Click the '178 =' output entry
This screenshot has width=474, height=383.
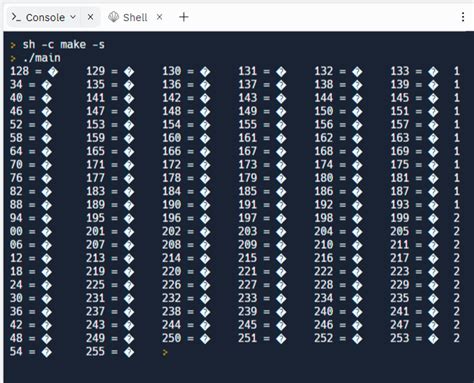click(x=186, y=178)
